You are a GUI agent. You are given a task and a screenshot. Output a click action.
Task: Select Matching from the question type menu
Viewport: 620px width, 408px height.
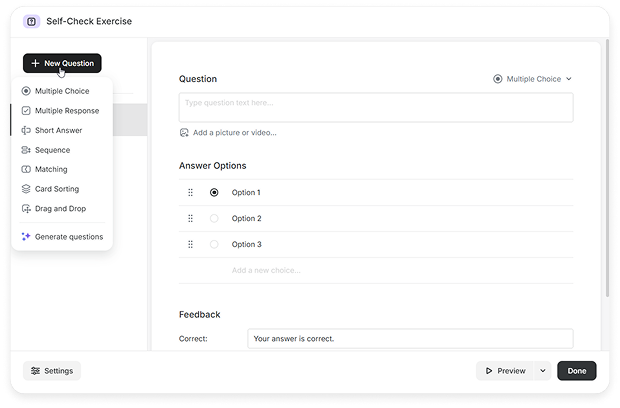[51, 169]
